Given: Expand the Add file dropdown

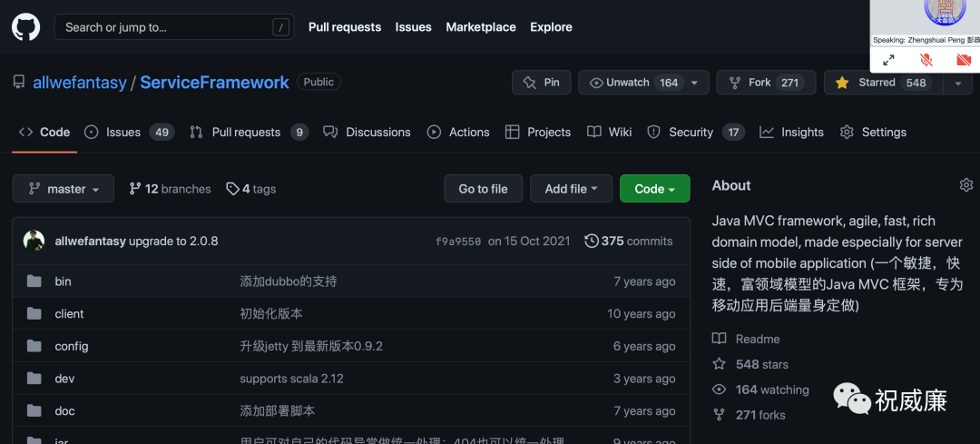Looking at the screenshot, I should tap(572, 189).
